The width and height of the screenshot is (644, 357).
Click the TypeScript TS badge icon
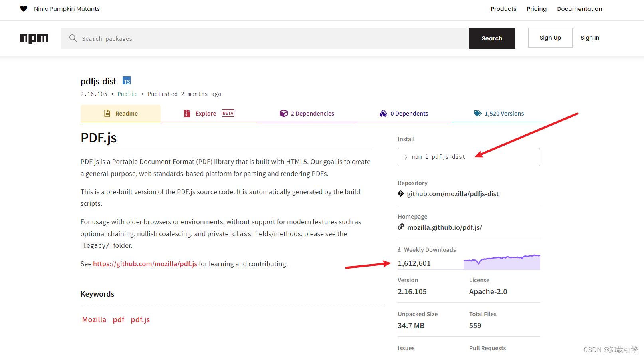127,81
